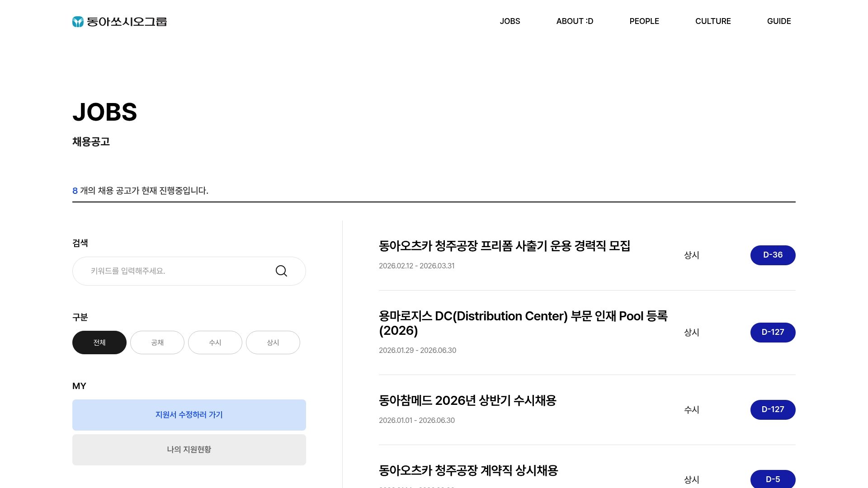Click the keyword search input field
Viewport: 868px width, 488px height.
point(172,271)
